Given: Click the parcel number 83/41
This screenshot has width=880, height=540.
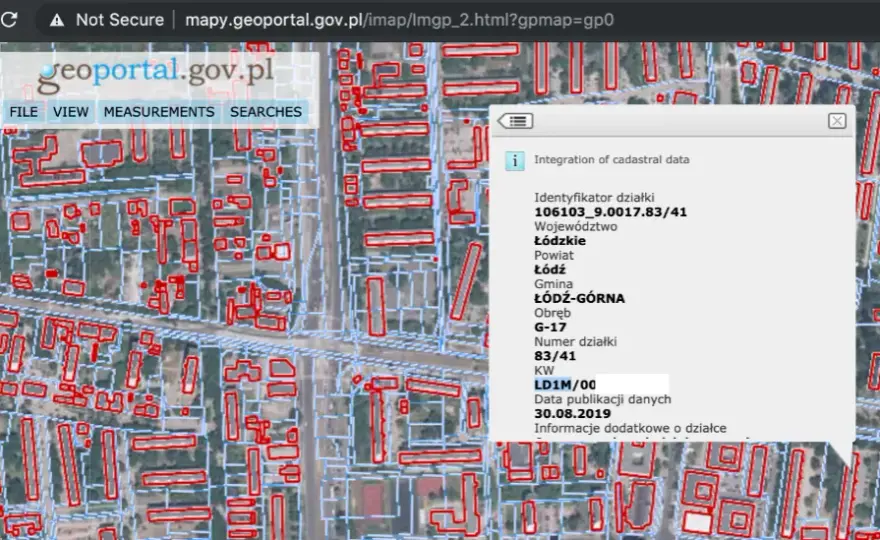Looking at the screenshot, I should [554, 356].
